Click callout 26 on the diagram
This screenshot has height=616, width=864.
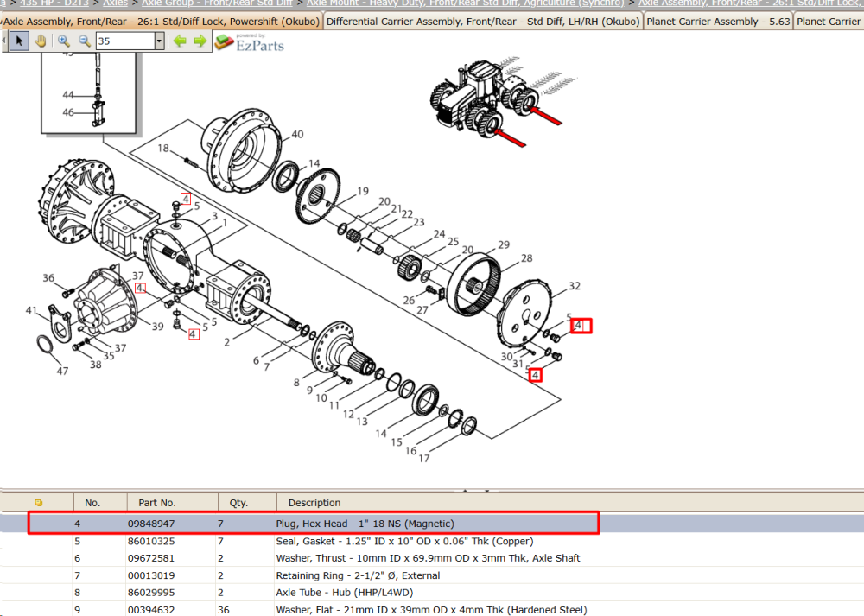click(x=409, y=300)
